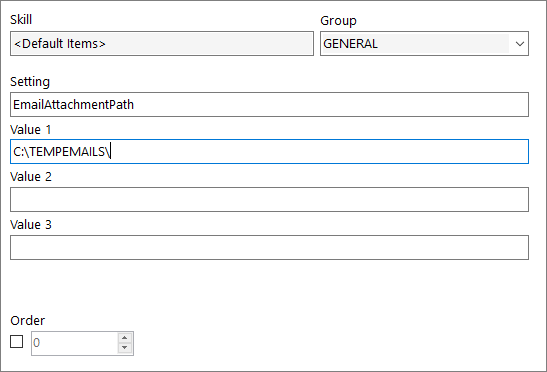547x372 pixels.
Task: Enable the Order checkbox
Action: pos(16,342)
